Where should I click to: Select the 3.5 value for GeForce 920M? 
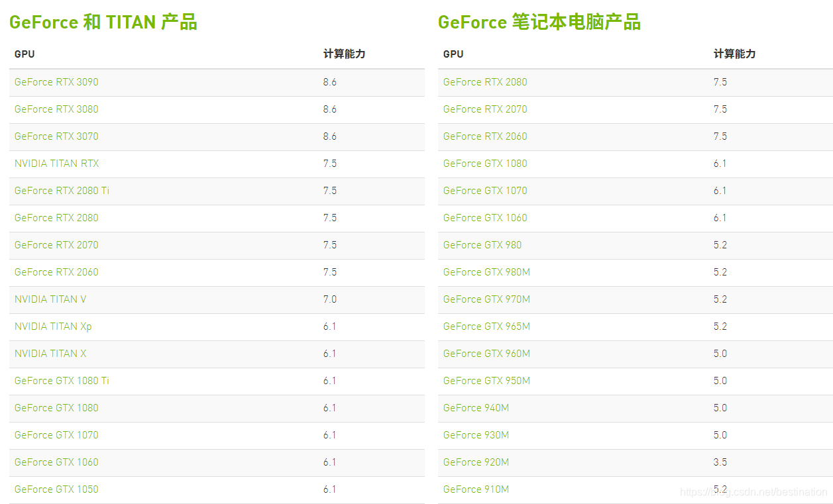tap(720, 462)
